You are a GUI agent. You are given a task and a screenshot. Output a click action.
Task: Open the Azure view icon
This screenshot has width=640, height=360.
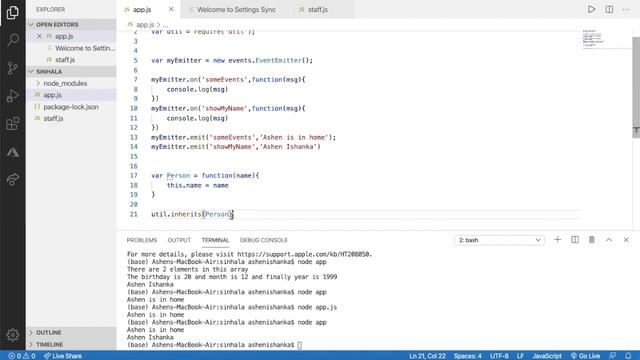click(13, 152)
